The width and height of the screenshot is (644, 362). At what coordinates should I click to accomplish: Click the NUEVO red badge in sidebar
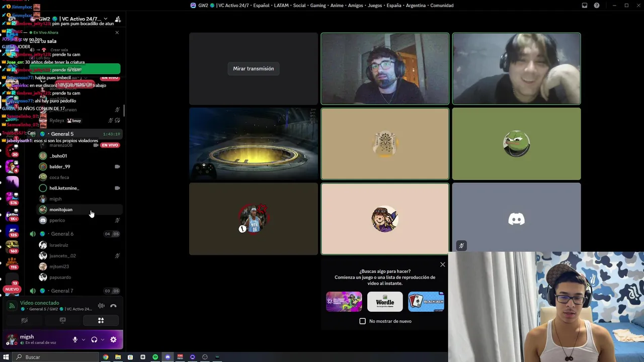click(12, 290)
